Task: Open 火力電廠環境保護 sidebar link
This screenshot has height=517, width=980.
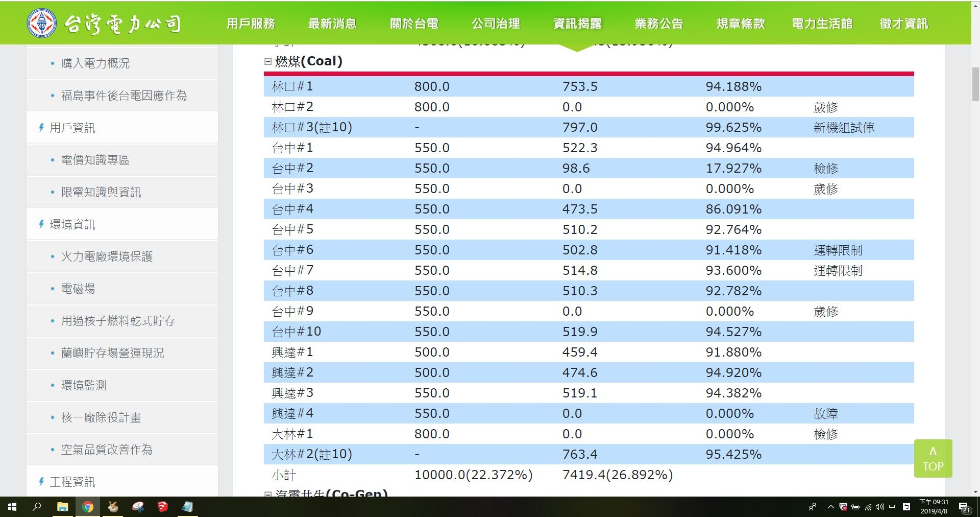Action: (x=107, y=256)
